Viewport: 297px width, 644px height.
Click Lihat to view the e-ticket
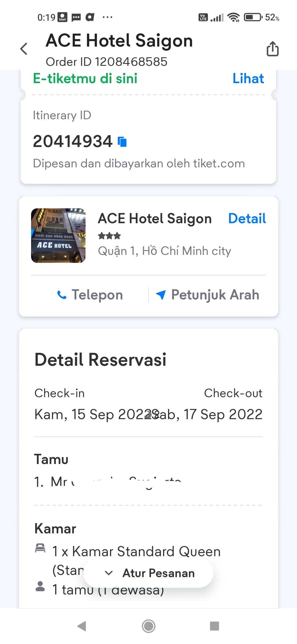tap(248, 78)
